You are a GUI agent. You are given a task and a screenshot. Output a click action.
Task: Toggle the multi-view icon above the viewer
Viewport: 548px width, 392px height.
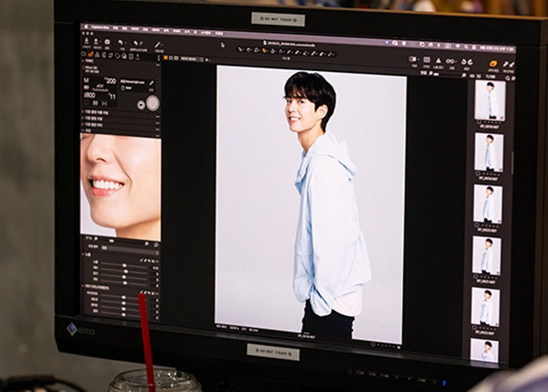tap(413, 59)
